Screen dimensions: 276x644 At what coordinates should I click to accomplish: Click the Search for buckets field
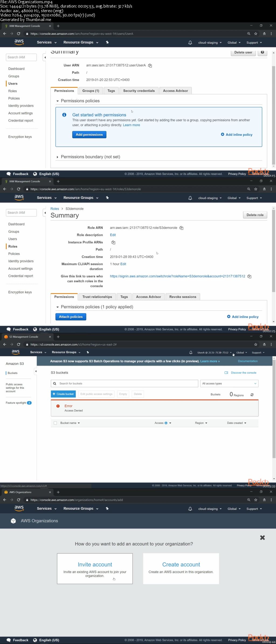[125, 384]
